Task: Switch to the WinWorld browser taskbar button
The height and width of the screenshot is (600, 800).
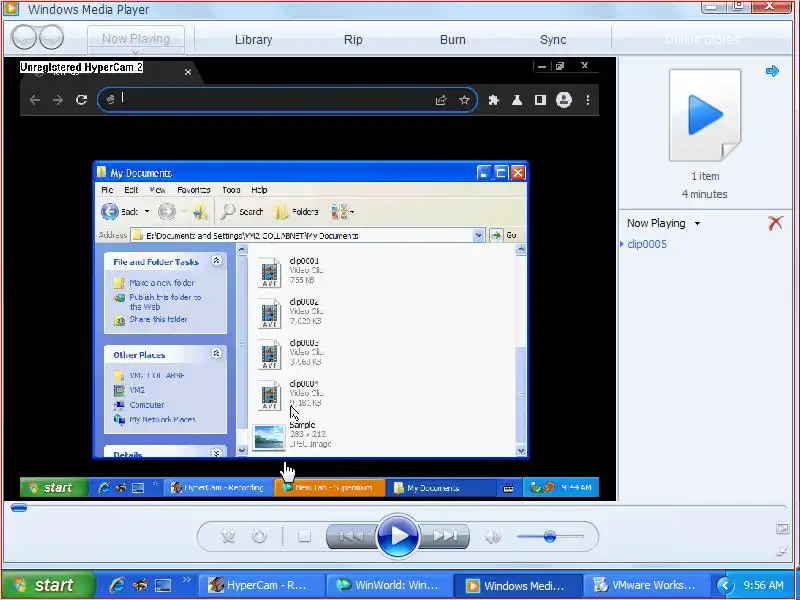Action: coord(389,585)
